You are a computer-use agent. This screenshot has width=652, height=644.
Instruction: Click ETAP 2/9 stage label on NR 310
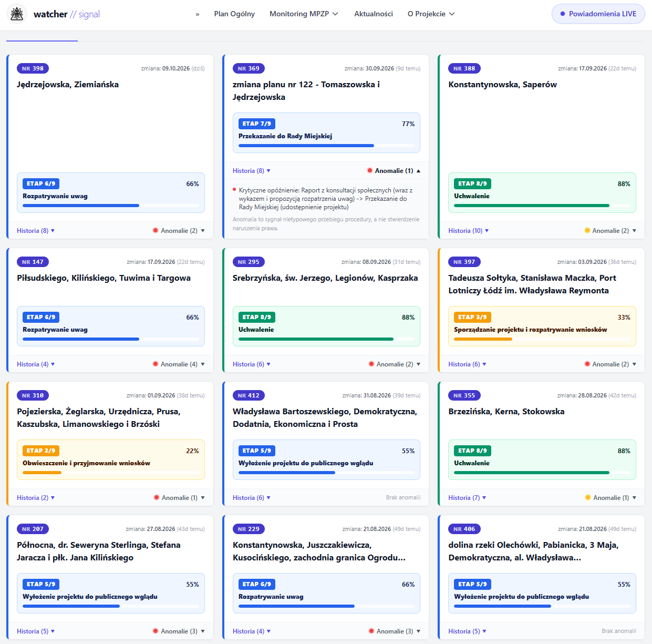[41, 451]
